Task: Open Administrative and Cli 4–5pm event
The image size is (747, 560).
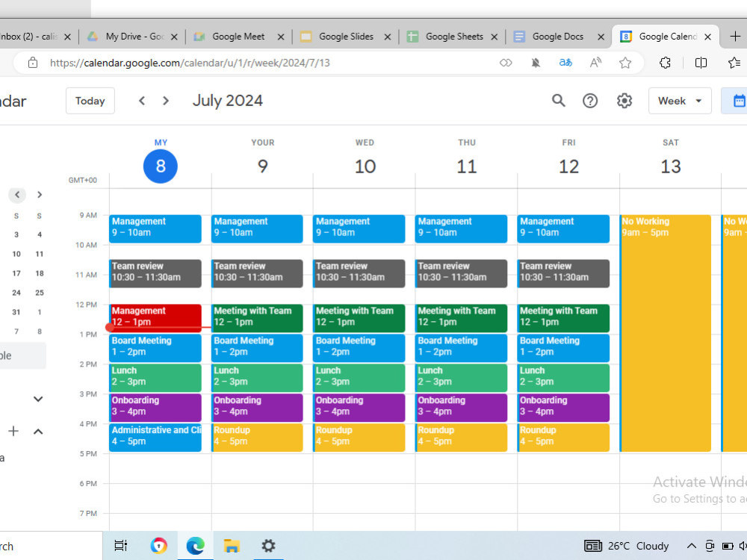Action: pos(155,437)
